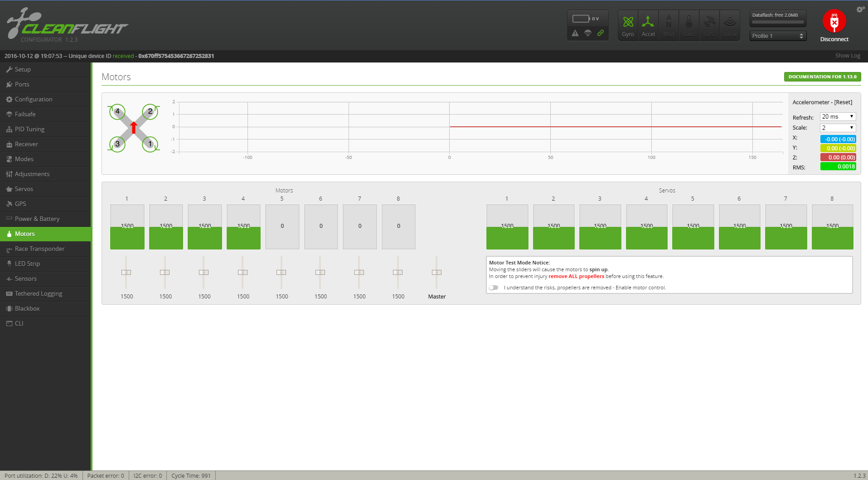This screenshot has height=480, width=868.
Task: Enable motor control toggle switch
Action: tap(494, 288)
